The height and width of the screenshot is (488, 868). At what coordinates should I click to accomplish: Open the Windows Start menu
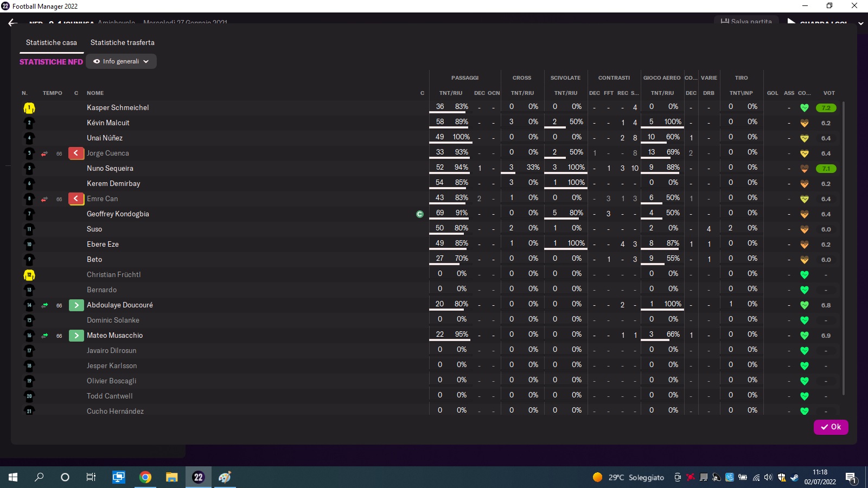13,477
